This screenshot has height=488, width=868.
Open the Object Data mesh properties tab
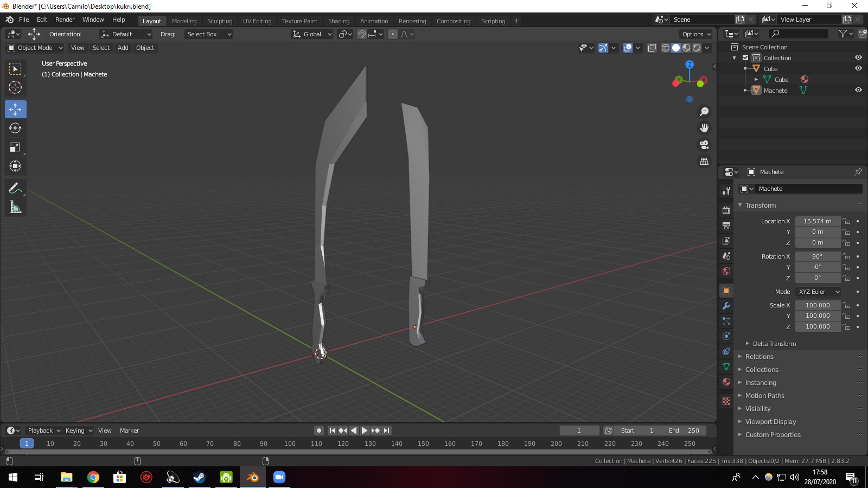726,367
